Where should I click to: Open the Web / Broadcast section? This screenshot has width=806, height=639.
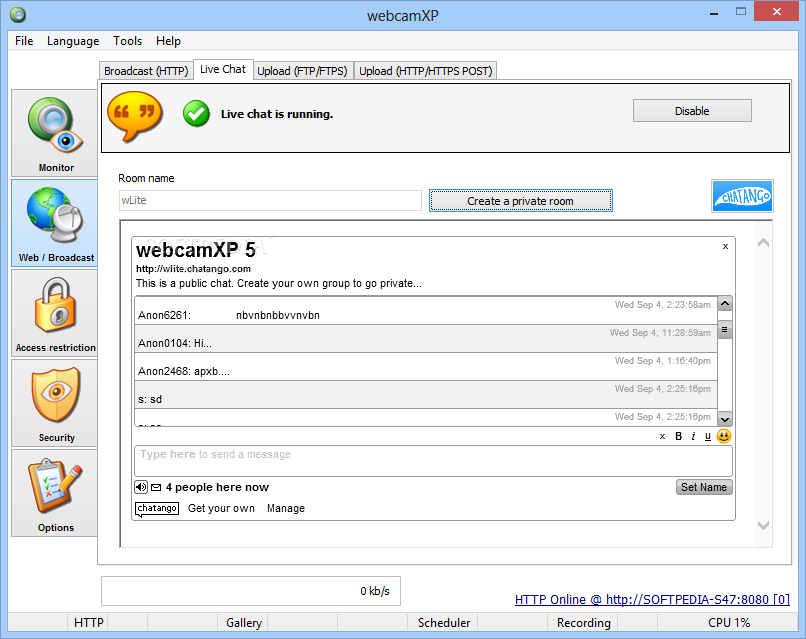[x=54, y=223]
